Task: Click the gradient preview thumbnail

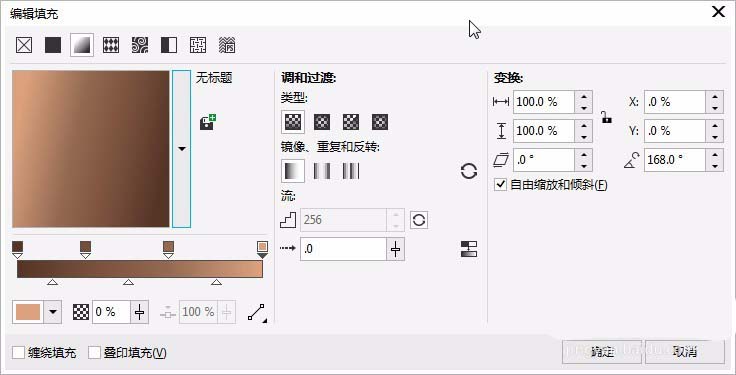Action: tap(91, 149)
